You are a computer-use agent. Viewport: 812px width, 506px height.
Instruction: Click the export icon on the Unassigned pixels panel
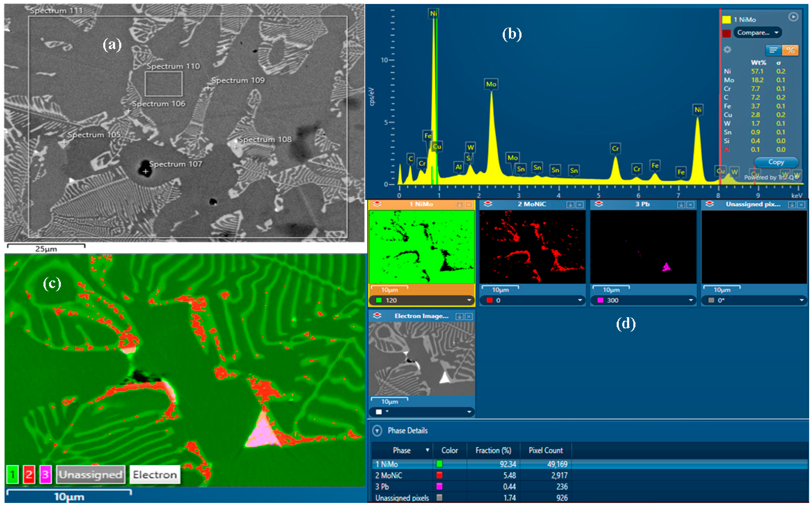click(792, 205)
